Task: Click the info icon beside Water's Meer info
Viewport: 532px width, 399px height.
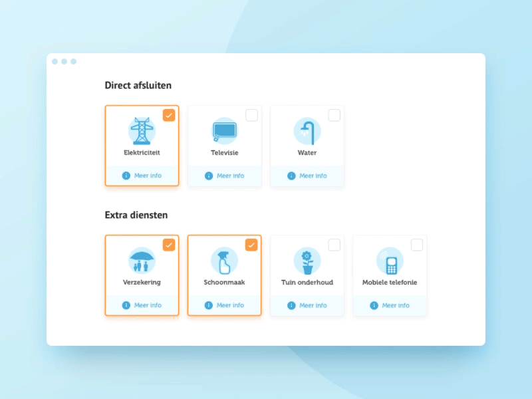Action: coord(291,176)
